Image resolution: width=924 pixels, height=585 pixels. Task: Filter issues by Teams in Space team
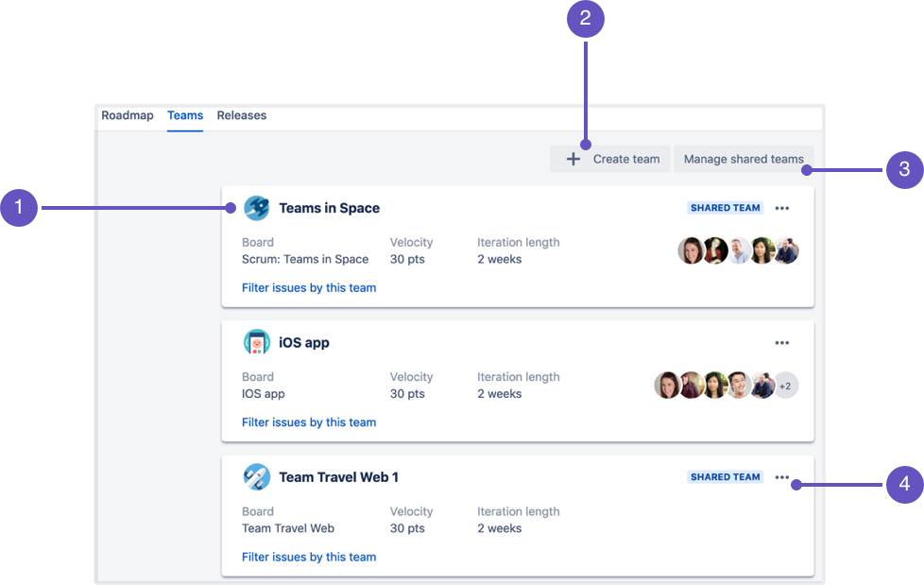coord(309,288)
